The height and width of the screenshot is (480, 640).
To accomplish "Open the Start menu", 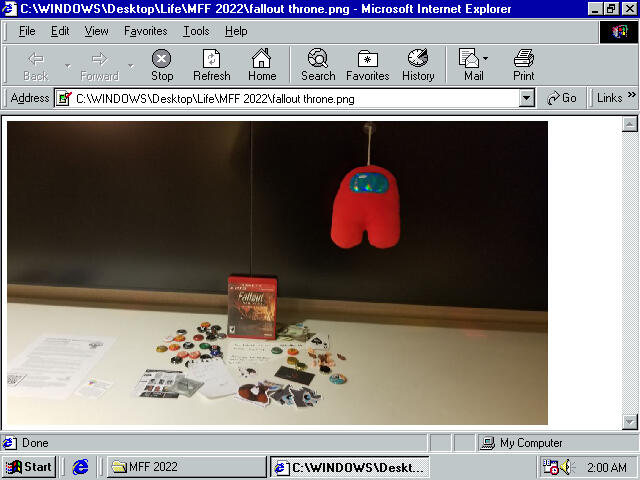I will coord(29,467).
